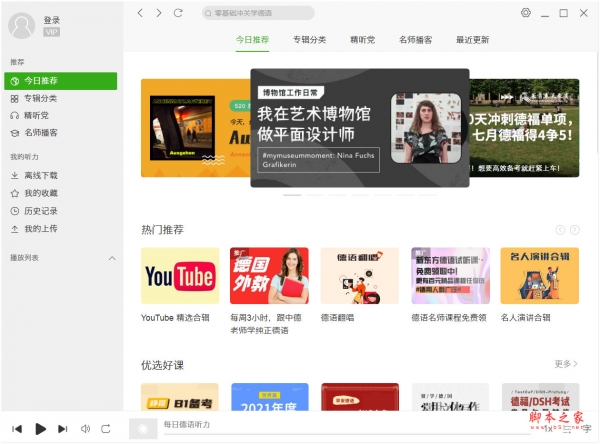Screen dimensions: 600x444
Task: Open the B1备考 course card
Action: [x=180, y=397]
